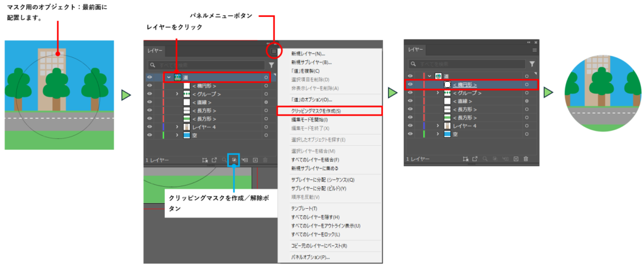This screenshot has height=266, width=644.
Task: Select パネルオプション(P)... menu entry
Action: 310,257
